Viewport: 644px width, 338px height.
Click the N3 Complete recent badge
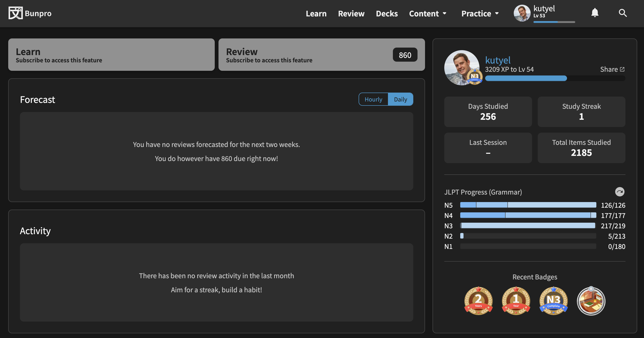[553, 301]
